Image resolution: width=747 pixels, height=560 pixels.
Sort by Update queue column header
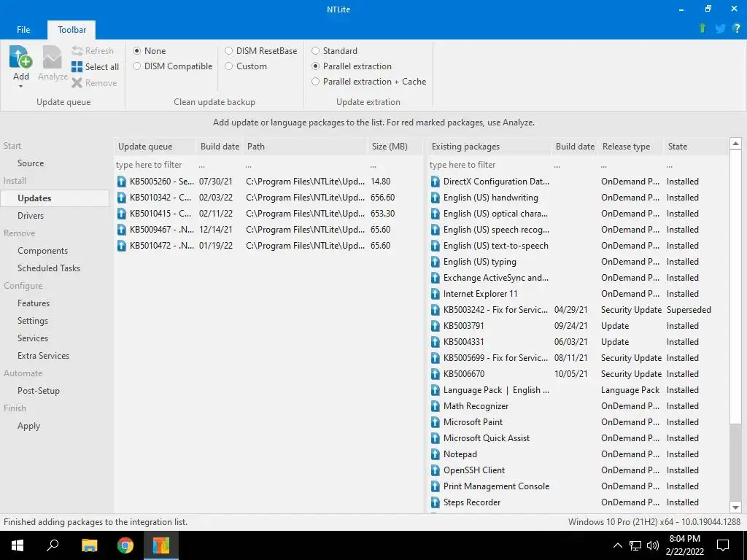click(x=155, y=147)
